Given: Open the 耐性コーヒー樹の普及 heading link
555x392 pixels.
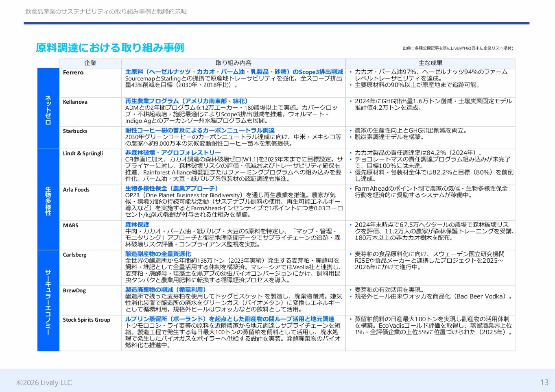Looking at the screenshot, I should point(200,130).
